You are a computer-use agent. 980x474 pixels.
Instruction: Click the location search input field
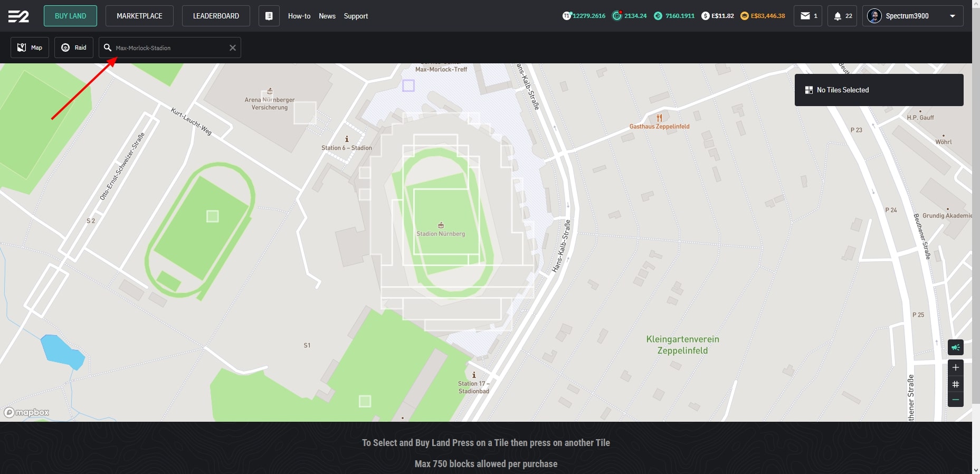pos(169,48)
